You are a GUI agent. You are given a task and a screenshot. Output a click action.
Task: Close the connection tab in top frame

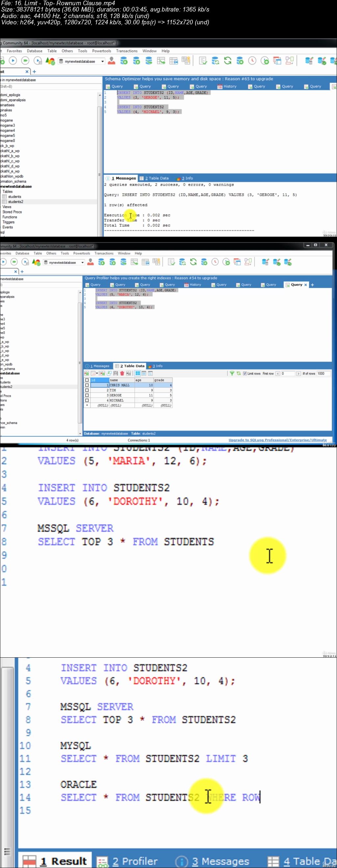point(27,71)
